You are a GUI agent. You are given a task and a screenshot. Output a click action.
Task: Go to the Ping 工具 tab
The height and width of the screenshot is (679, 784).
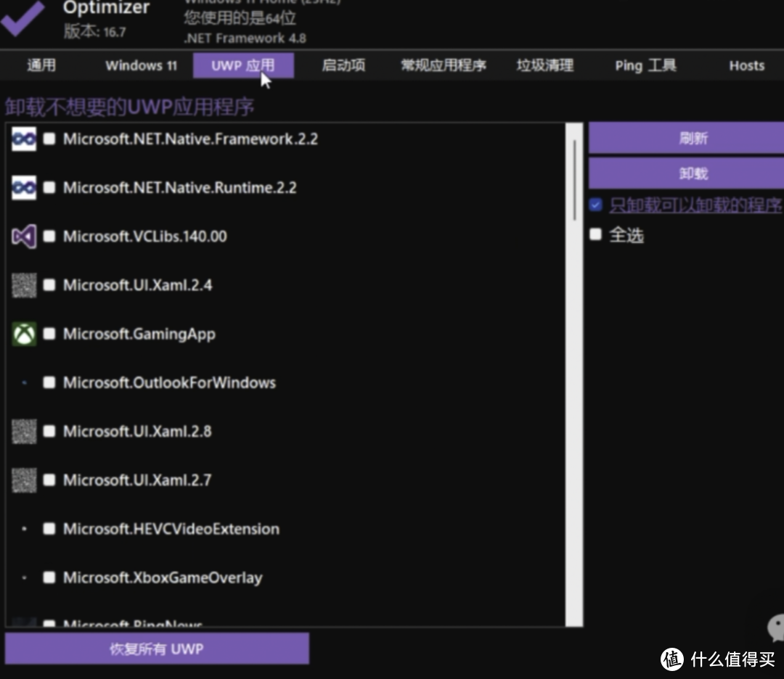(645, 65)
